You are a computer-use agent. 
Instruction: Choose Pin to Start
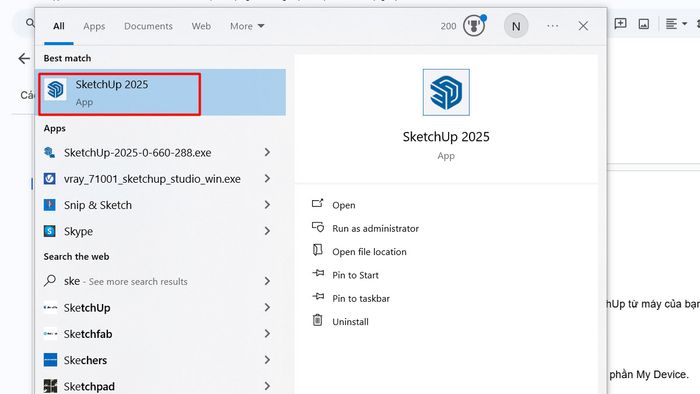[355, 275]
